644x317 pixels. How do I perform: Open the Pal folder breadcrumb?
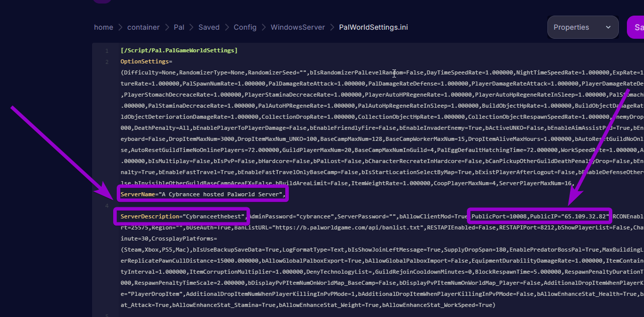(x=179, y=27)
